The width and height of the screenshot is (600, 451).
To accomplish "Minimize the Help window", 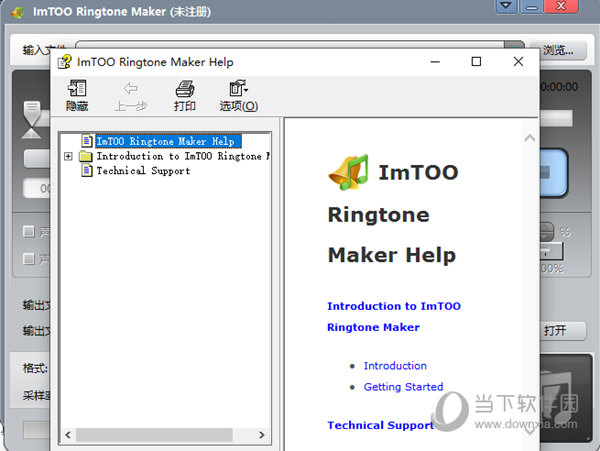I will tap(435, 61).
